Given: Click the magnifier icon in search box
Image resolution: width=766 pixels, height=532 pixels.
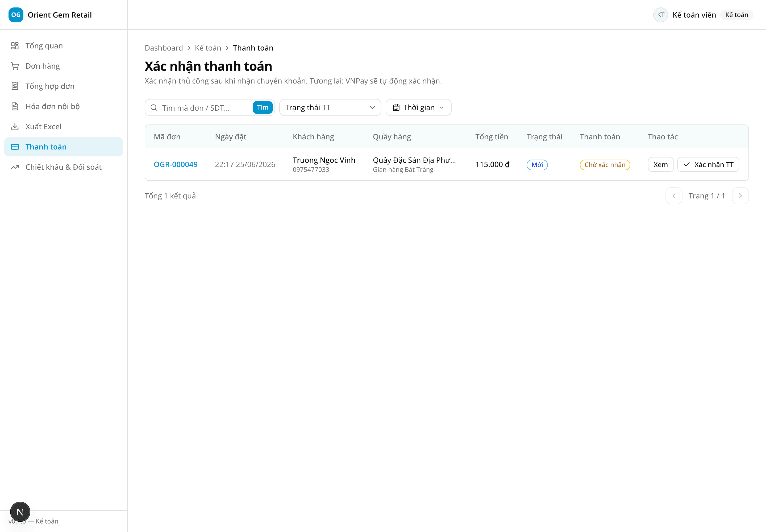Looking at the screenshot, I should (154, 107).
